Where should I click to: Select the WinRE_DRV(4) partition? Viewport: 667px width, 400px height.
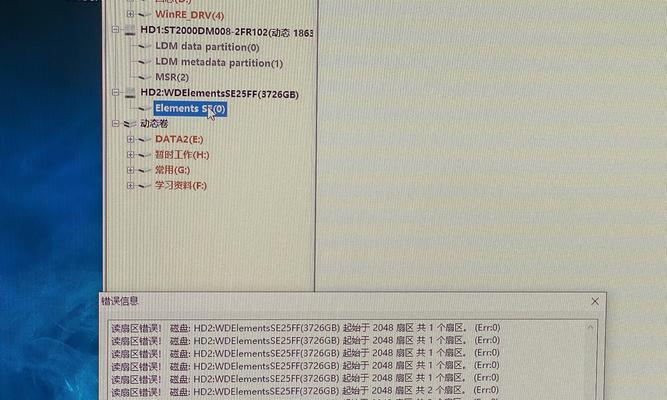(189, 15)
